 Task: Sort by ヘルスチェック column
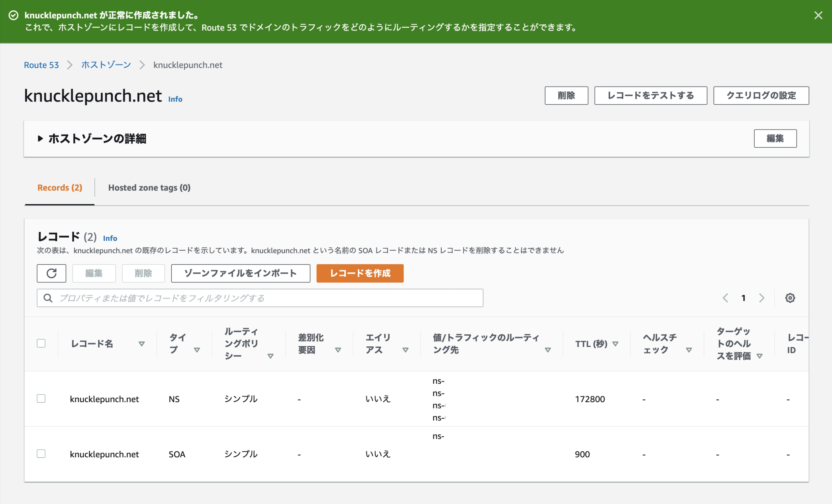click(689, 350)
